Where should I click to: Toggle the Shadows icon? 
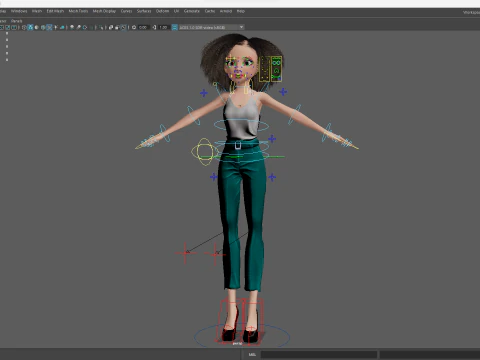pos(62,27)
